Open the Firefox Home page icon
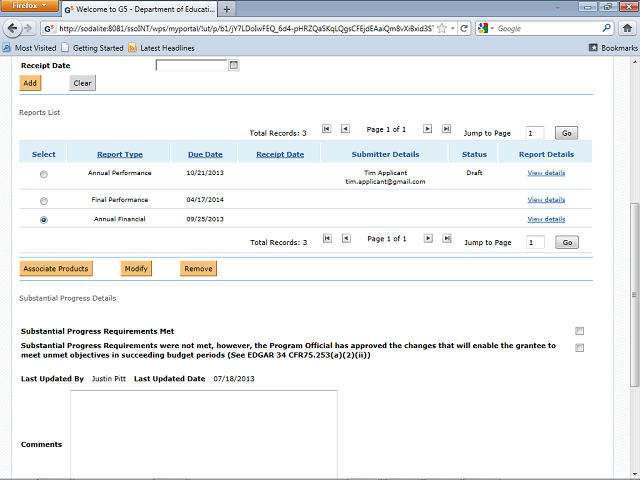 [x=627, y=28]
